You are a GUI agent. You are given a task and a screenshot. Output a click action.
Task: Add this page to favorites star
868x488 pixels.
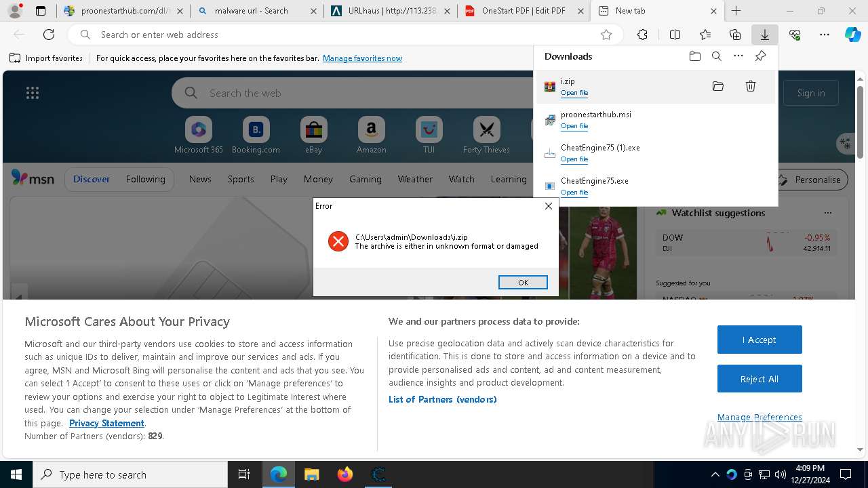[x=606, y=35]
